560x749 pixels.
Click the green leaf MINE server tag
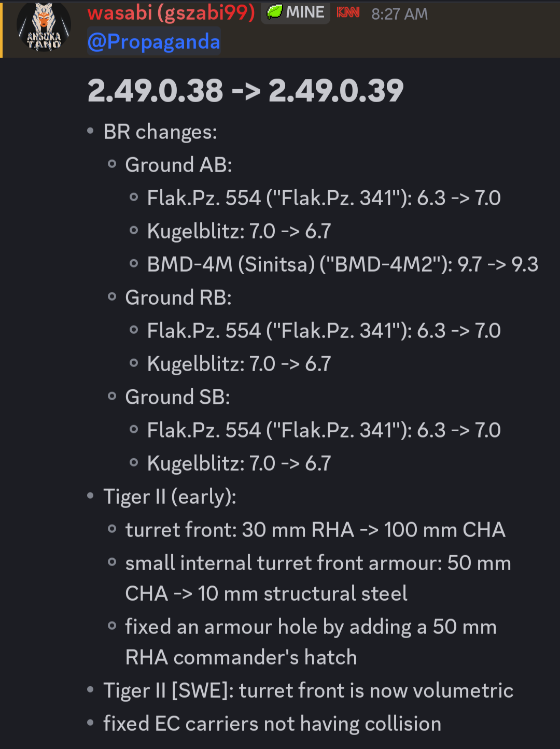pyautogui.click(x=296, y=12)
